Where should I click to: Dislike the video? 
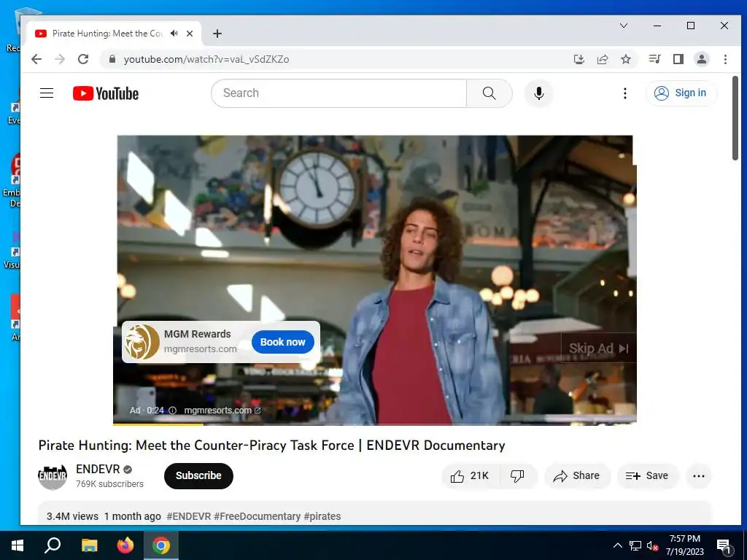[x=517, y=475]
